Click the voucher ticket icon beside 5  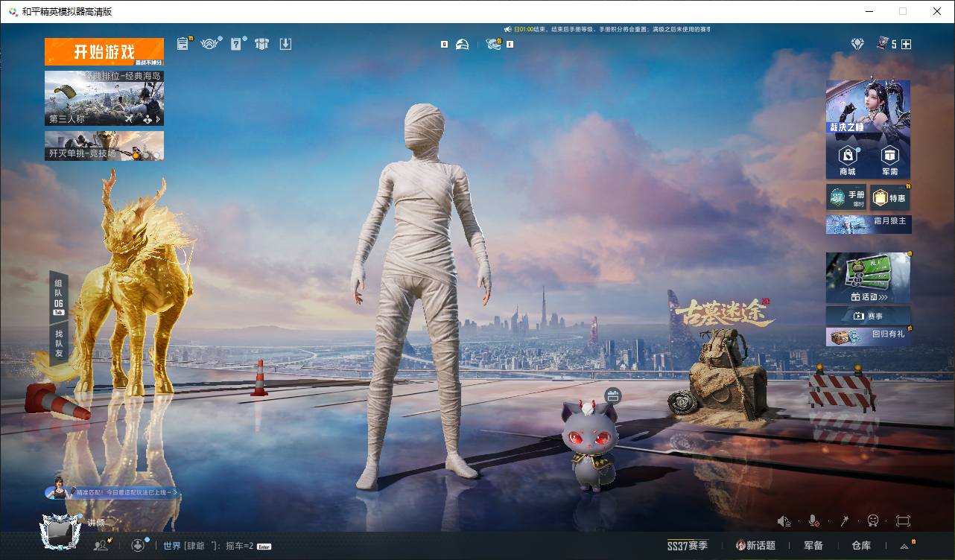point(883,44)
